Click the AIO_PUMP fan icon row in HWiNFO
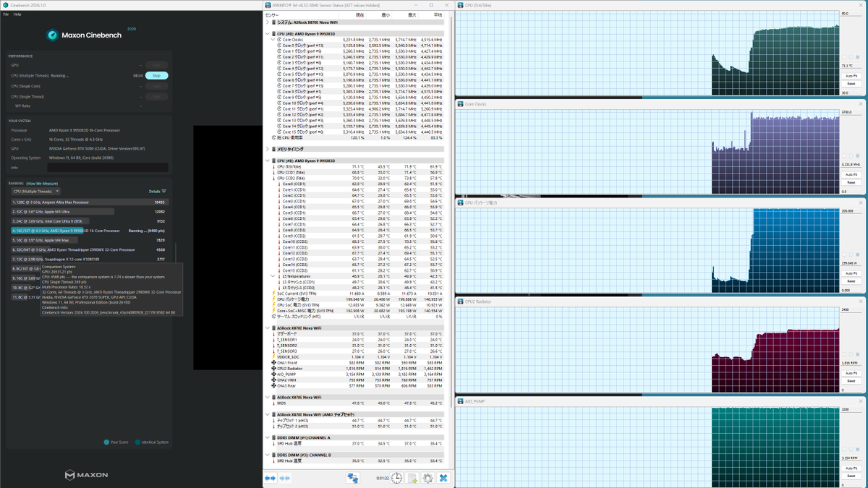This screenshot has width=868, height=488. (x=274, y=374)
